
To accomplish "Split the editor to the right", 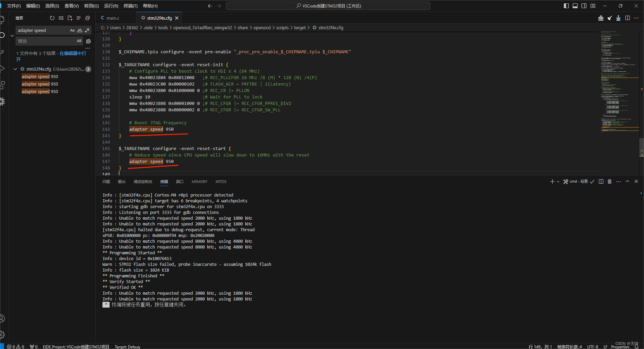I will [x=627, y=18].
